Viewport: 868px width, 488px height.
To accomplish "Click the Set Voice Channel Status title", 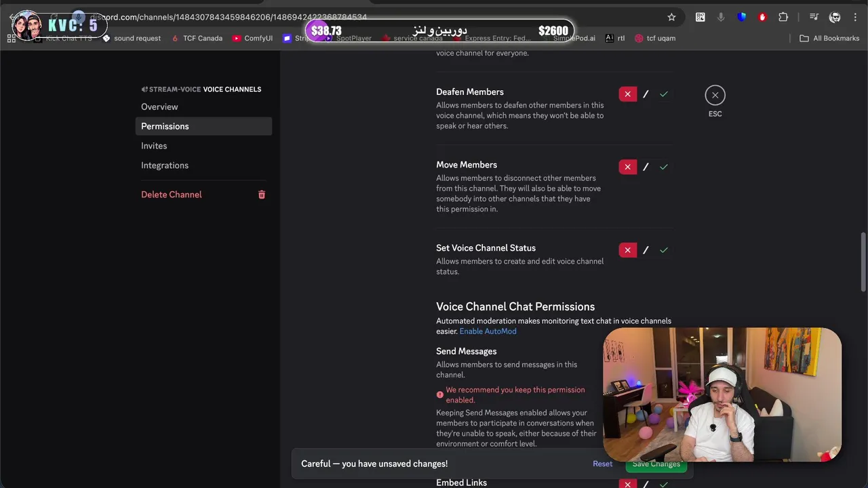I will point(486,248).
